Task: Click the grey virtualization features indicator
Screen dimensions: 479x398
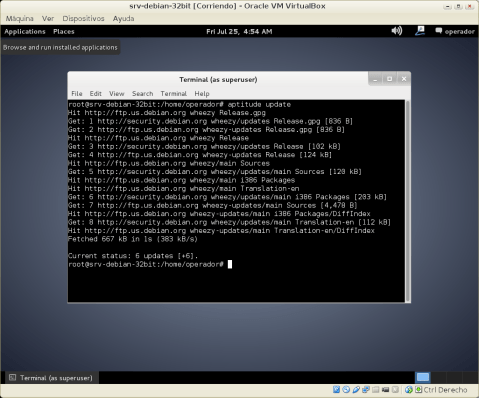Action: [x=395, y=389]
